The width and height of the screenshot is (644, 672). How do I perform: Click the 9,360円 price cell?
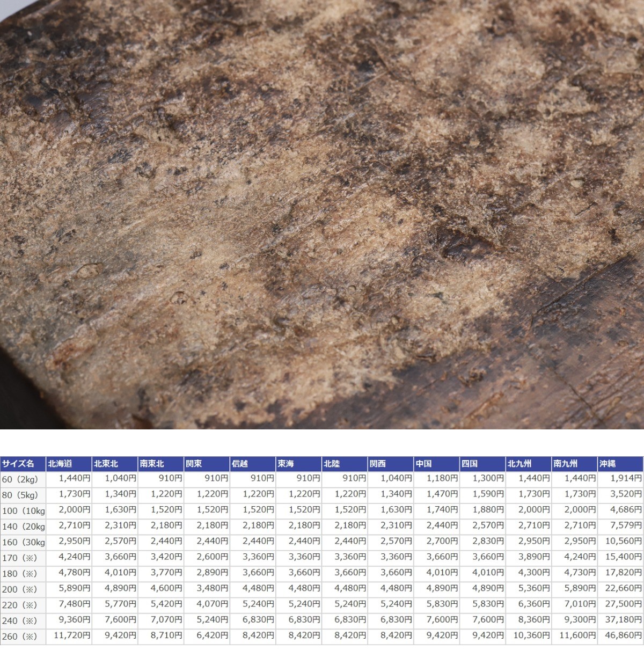tap(69, 620)
